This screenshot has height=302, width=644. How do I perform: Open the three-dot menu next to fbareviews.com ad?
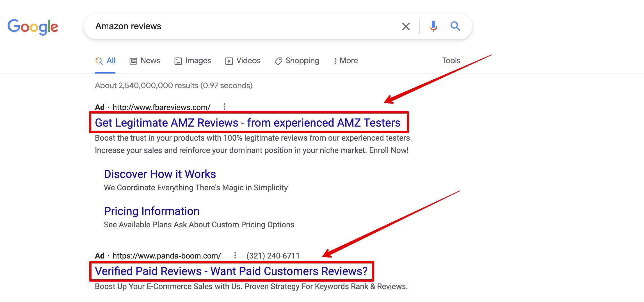[x=224, y=107]
